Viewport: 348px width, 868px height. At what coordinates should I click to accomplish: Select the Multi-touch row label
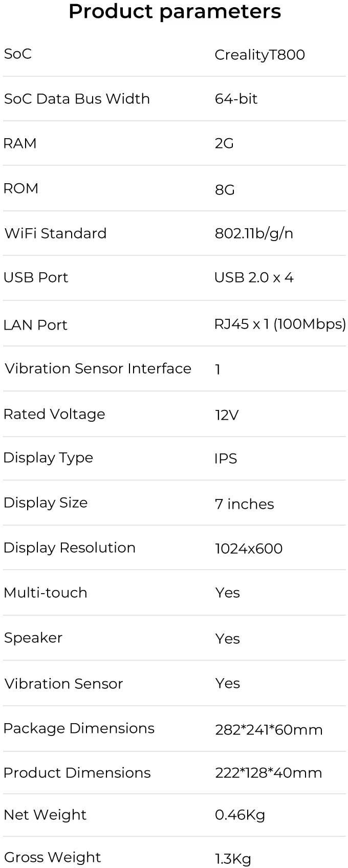tap(46, 593)
